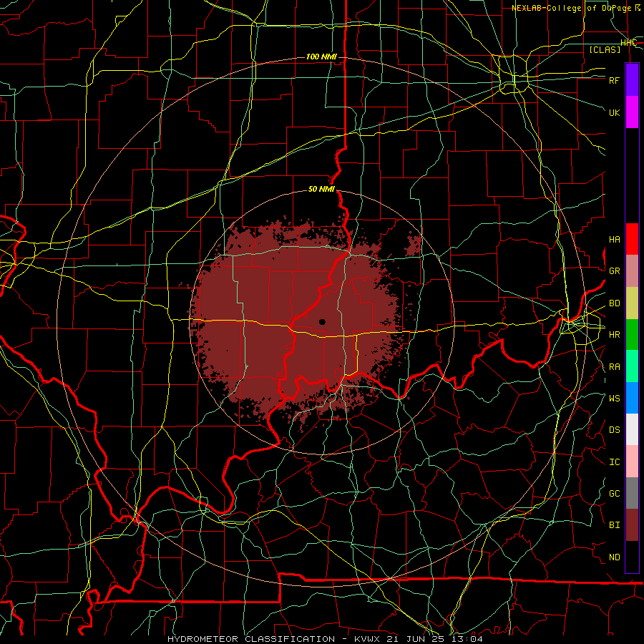Click the light pink IC legend swatch
The image size is (644, 644).
click(632, 462)
